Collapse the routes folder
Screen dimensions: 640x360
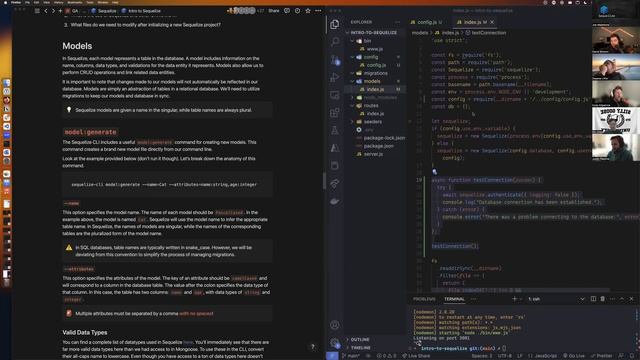click(352, 106)
